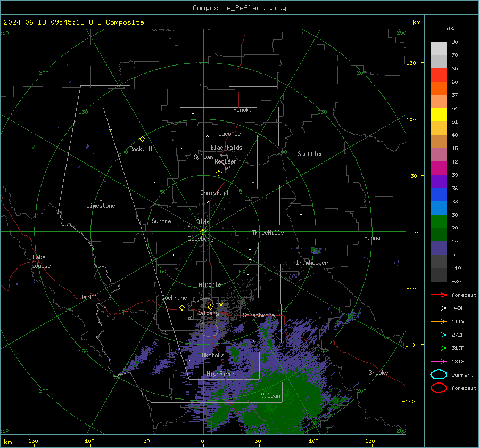Click the Sylvan label
Image resolution: width=479 pixels, height=448 pixels.
tap(203, 157)
